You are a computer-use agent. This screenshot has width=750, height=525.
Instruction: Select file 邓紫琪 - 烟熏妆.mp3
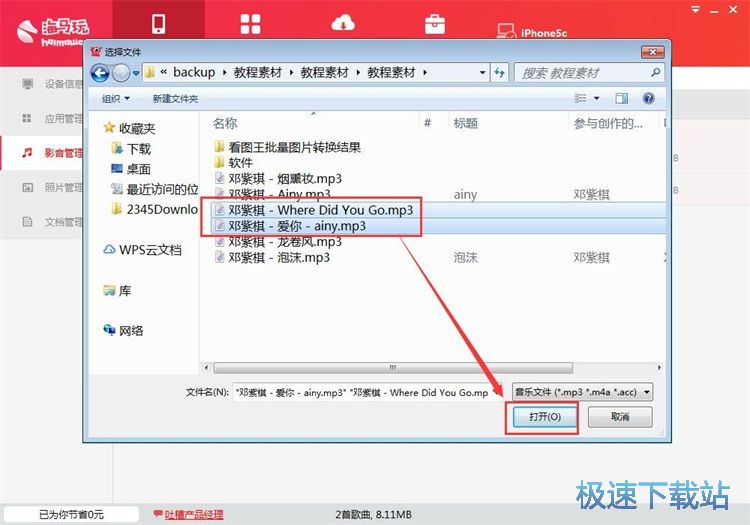tap(278, 178)
